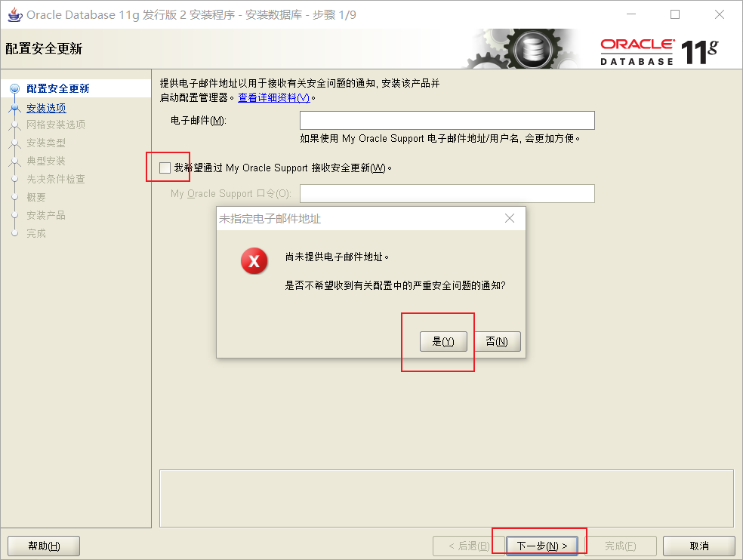Click 否(N) to return and enter email
The width and height of the screenshot is (743, 560).
click(x=498, y=341)
